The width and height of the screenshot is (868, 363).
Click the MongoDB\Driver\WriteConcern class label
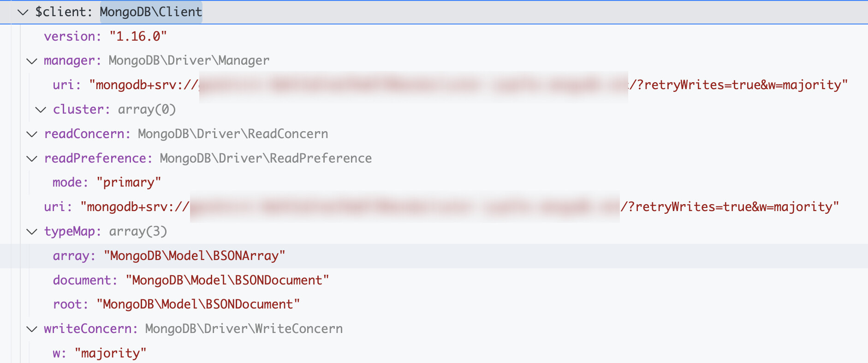pos(244,329)
